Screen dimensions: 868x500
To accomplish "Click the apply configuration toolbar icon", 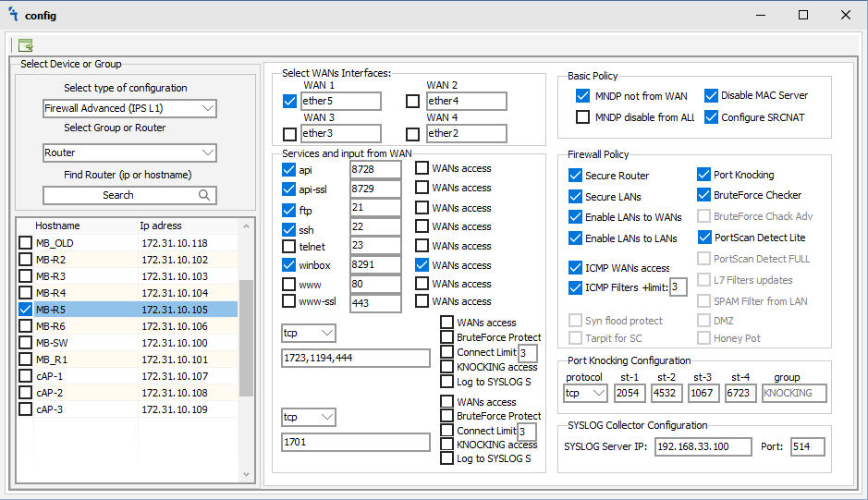I will (25, 44).
